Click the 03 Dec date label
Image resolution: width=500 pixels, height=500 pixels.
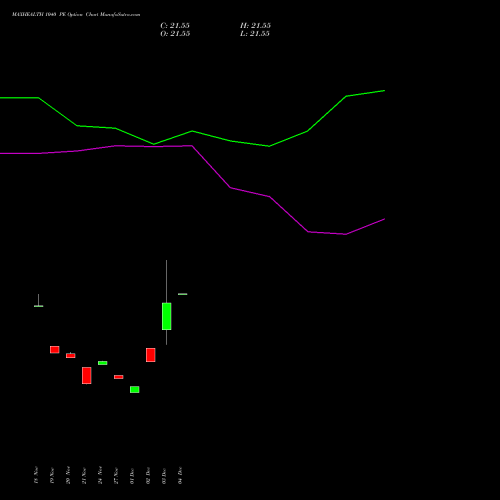(x=164, y=475)
